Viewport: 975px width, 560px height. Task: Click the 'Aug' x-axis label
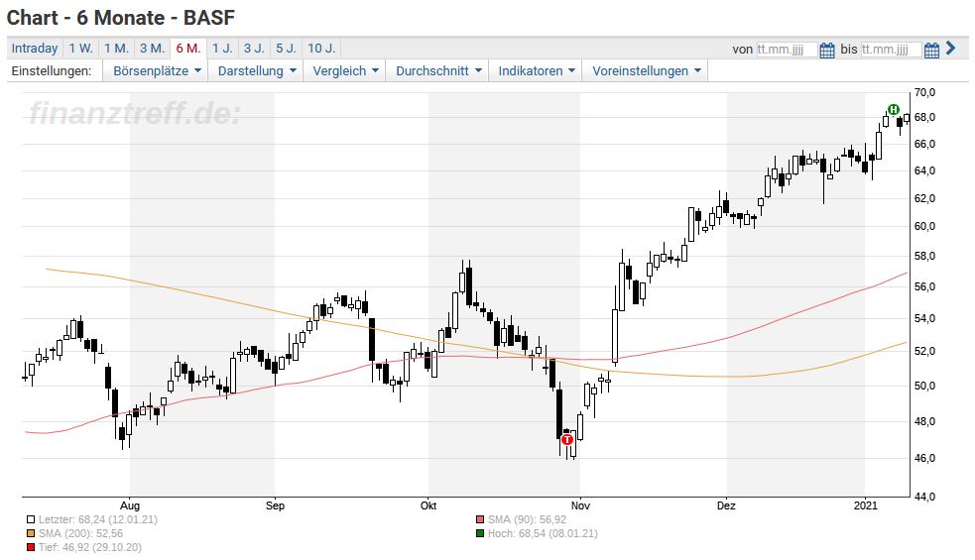(x=129, y=505)
